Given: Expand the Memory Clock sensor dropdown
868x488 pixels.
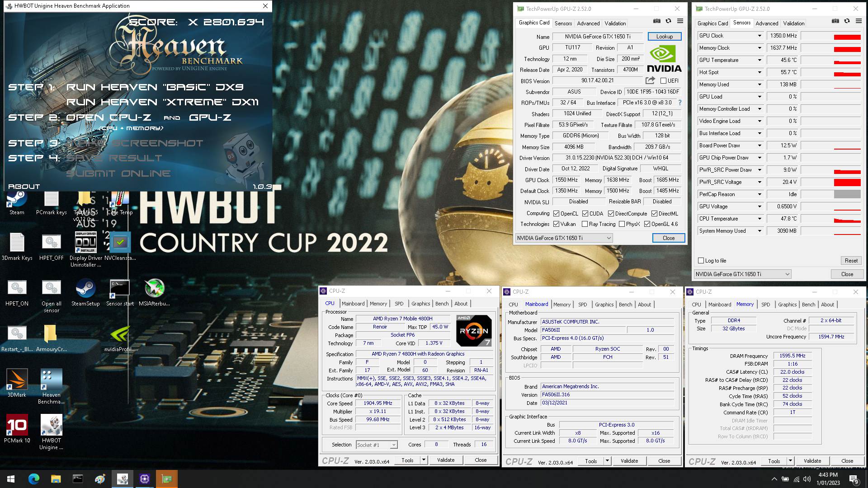Looking at the screenshot, I should (x=759, y=48).
